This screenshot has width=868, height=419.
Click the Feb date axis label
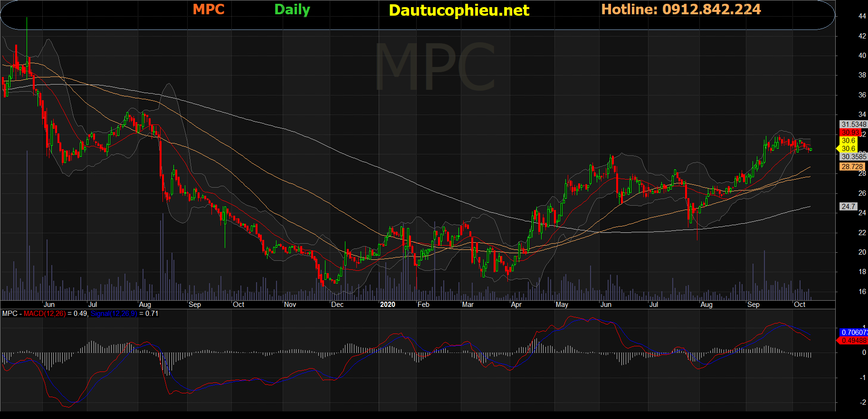coord(423,305)
